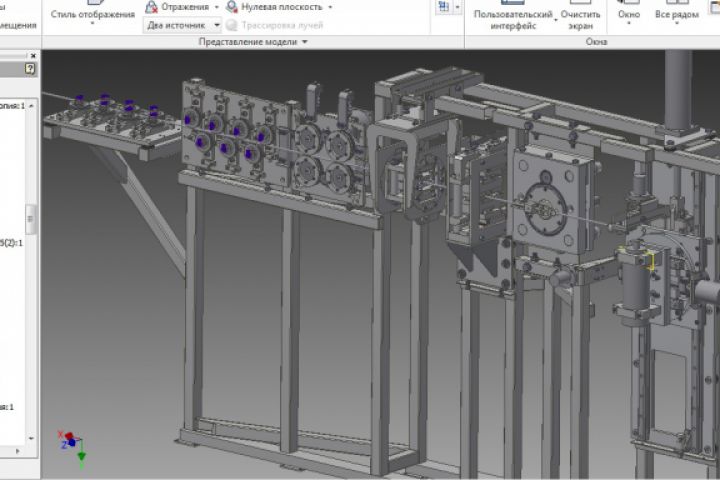This screenshot has width=720, height=480.
Task: Expand the Нулевая плоскость dropdown arrow
Action: tap(330, 7)
